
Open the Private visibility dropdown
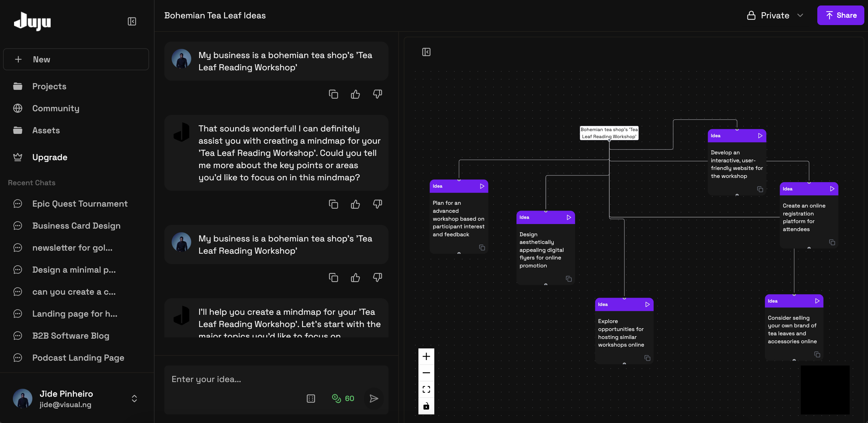[775, 16]
